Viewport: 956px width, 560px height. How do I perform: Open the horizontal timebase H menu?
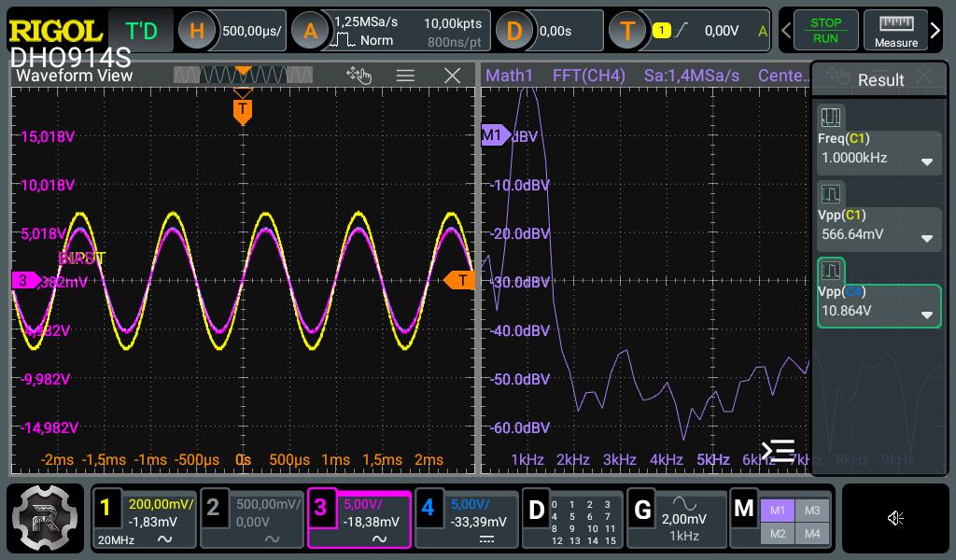[196, 30]
